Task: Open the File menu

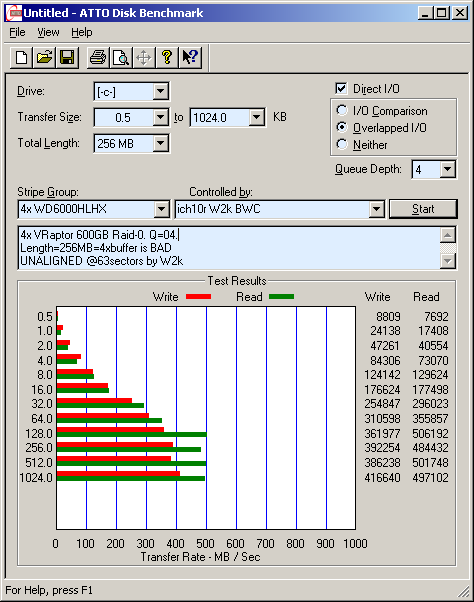Action: 17,32
